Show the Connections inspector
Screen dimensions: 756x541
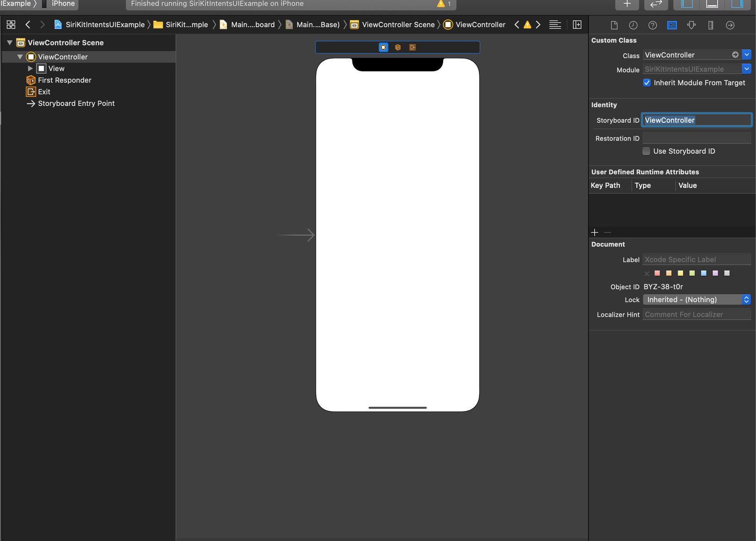point(730,25)
